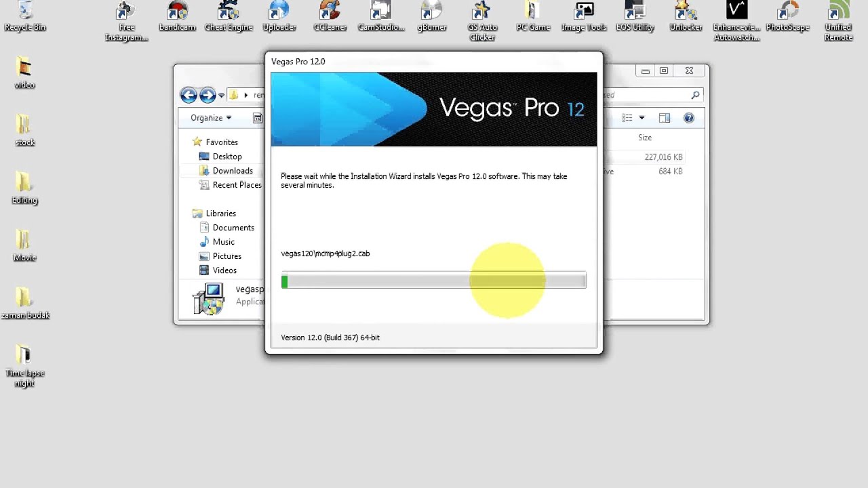Select the Unified Remote desktop shortcut
Screen dimensions: 868x488
click(838, 21)
